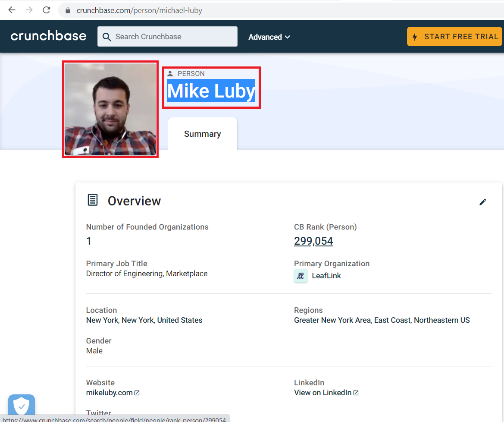Click the blue shield checkmark badge
This screenshot has width=504, height=422.
coord(22,405)
